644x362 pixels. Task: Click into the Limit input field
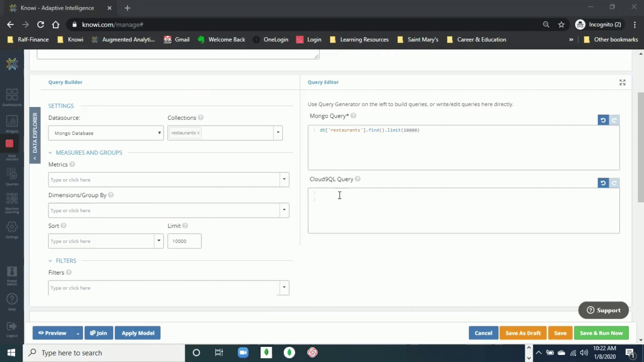[x=184, y=241]
